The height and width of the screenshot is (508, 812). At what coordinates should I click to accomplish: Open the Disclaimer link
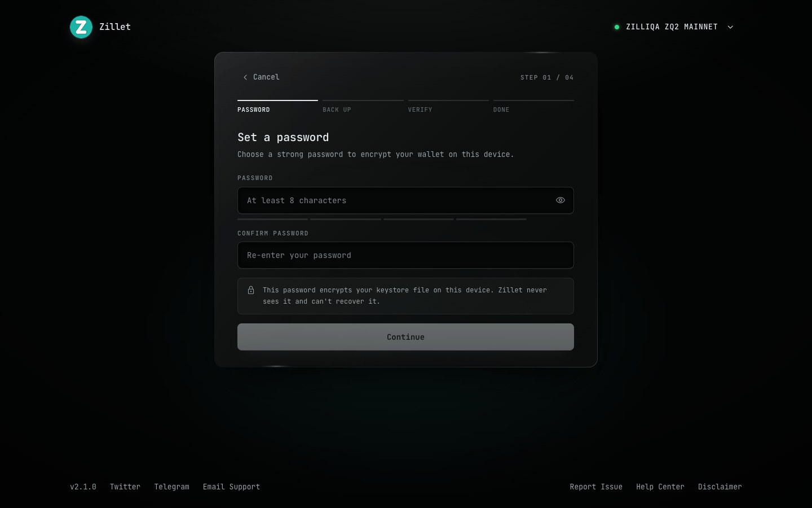pyautogui.click(x=720, y=487)
